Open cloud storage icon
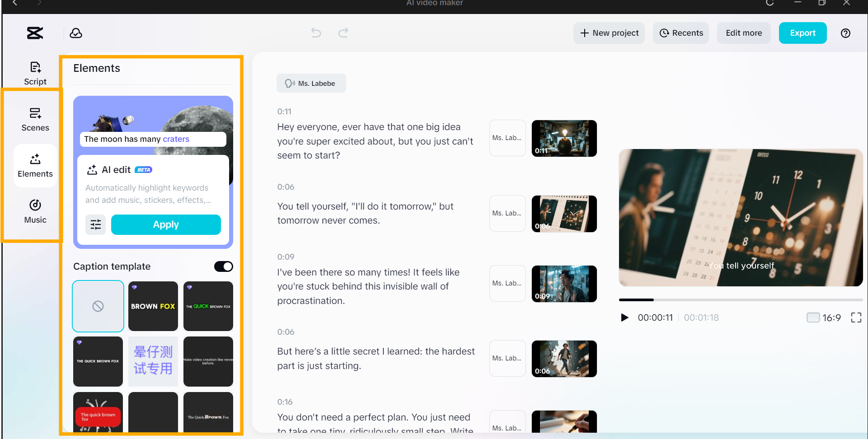 76,33
